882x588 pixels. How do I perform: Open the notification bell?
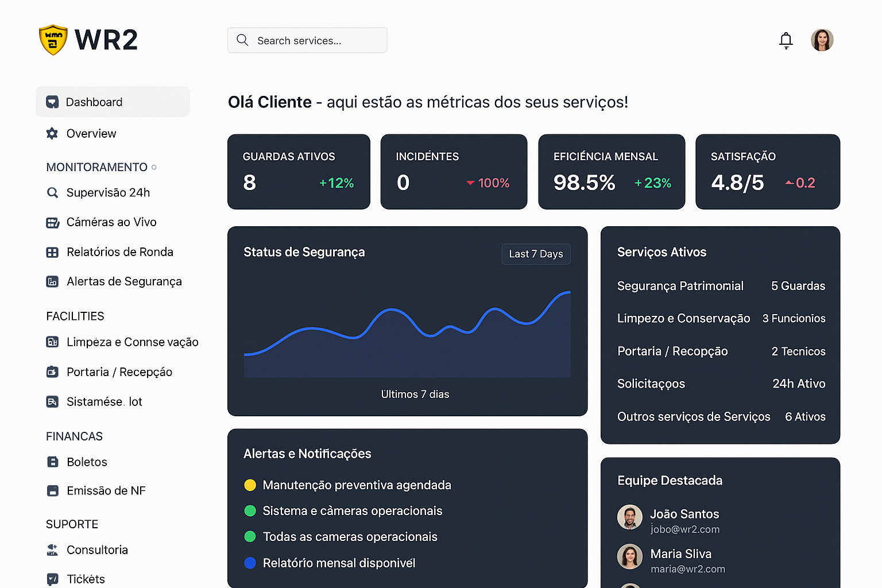[x=786, y=40]
